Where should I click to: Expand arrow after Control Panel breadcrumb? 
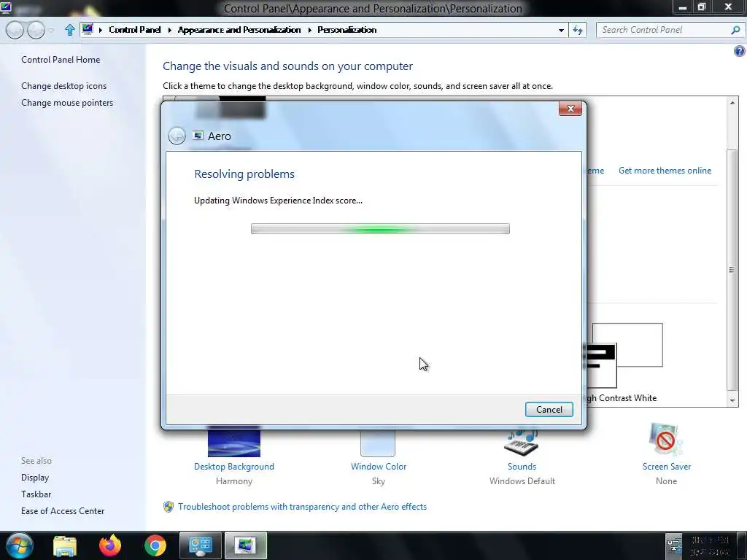169,30
